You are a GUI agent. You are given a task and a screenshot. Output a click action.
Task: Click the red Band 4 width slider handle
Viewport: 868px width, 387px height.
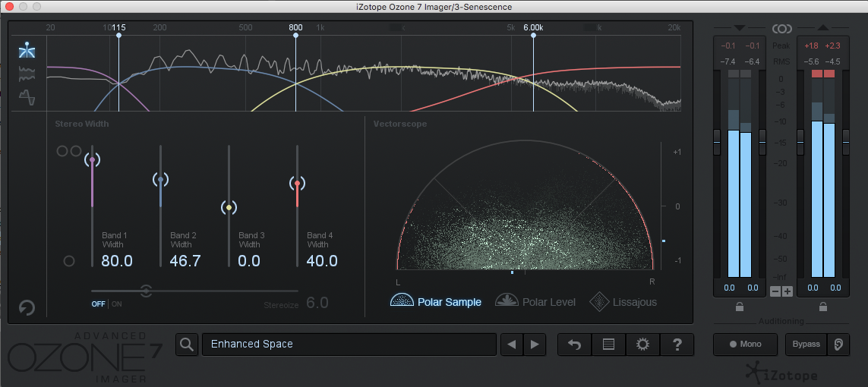(297, 183)
